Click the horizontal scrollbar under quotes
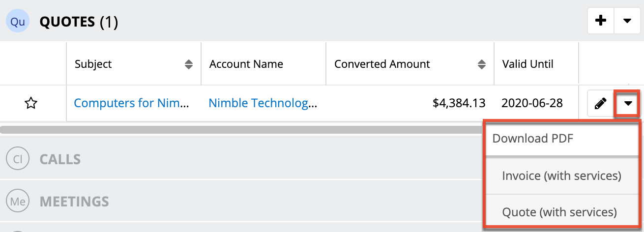This screenshot has width=644, height=232. (x=241, y=130)
